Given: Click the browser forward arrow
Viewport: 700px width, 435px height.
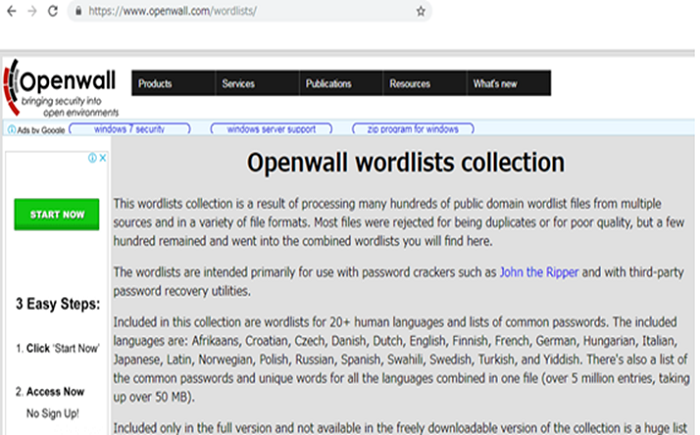Looking at the screenshot, I should point(32,11).
